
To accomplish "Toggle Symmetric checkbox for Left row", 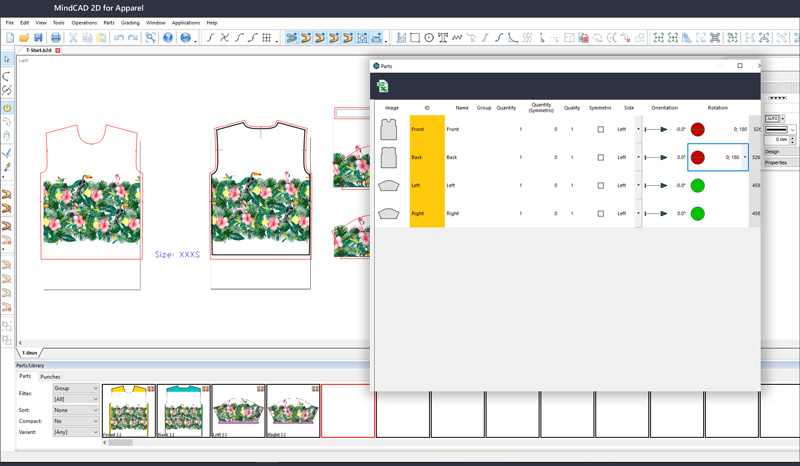I will coord(601,186).
